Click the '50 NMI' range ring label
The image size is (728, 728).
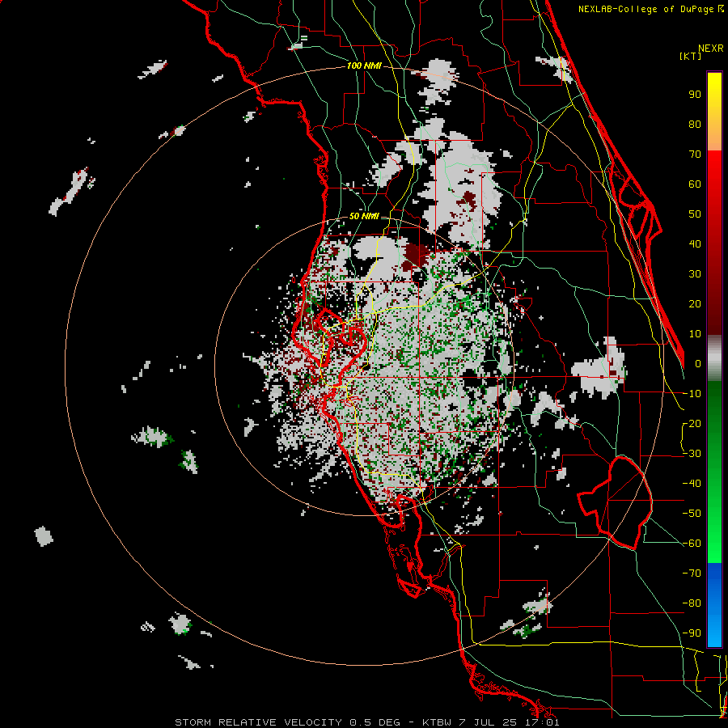tap(364, 216)
